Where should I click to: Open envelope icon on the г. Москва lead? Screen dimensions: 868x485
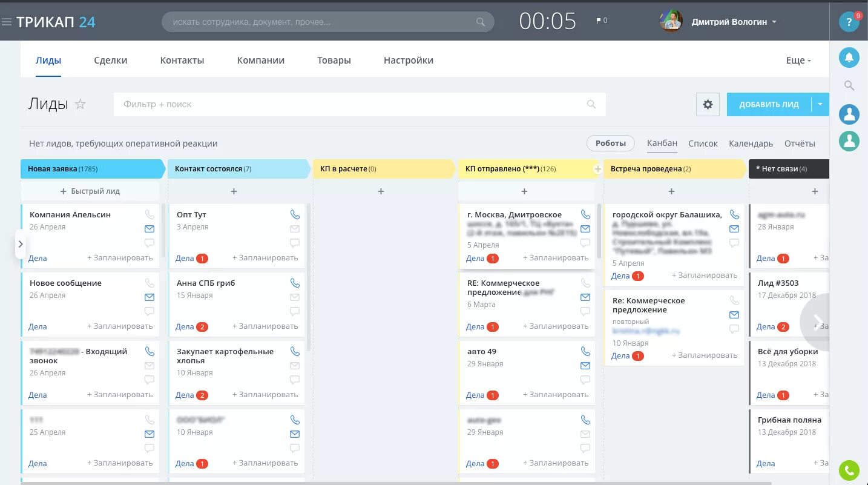coord(585,228)
